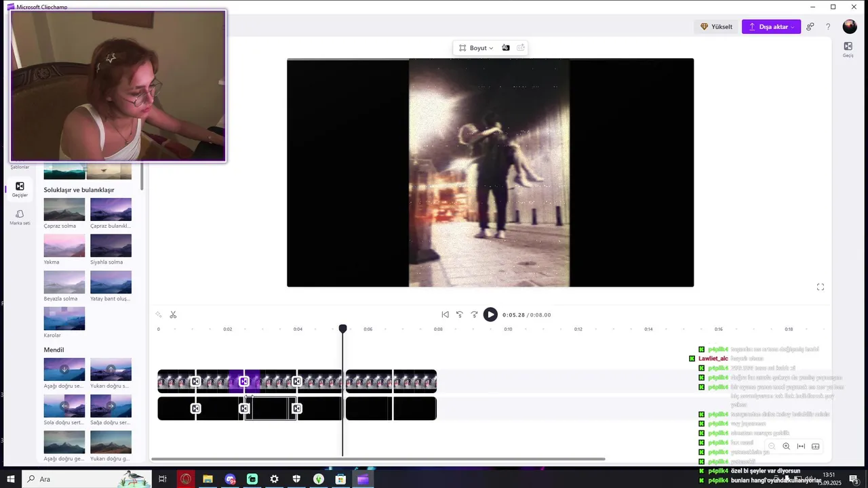Zoom in the timeline

786,447
